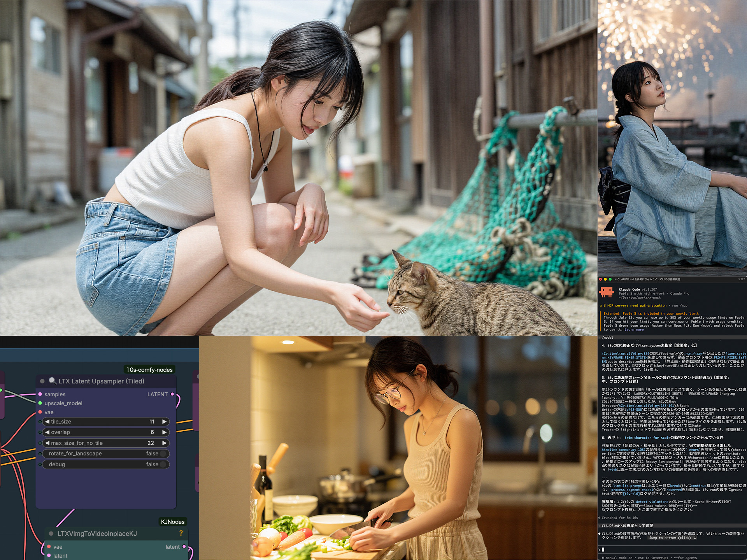Open the question mark help on the LTXVImgToVideoInplaceKJ node
The image size is (747, 560).
[181, 533]
